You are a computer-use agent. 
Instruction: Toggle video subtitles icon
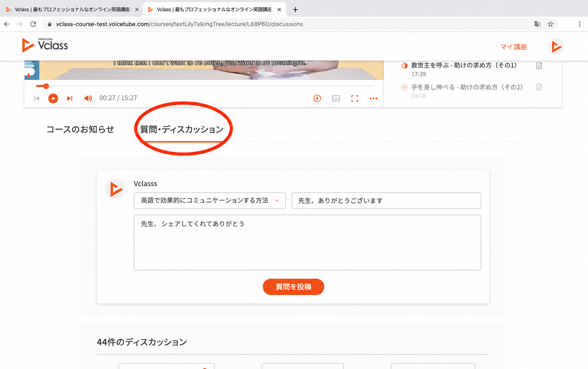click(336, 98)
